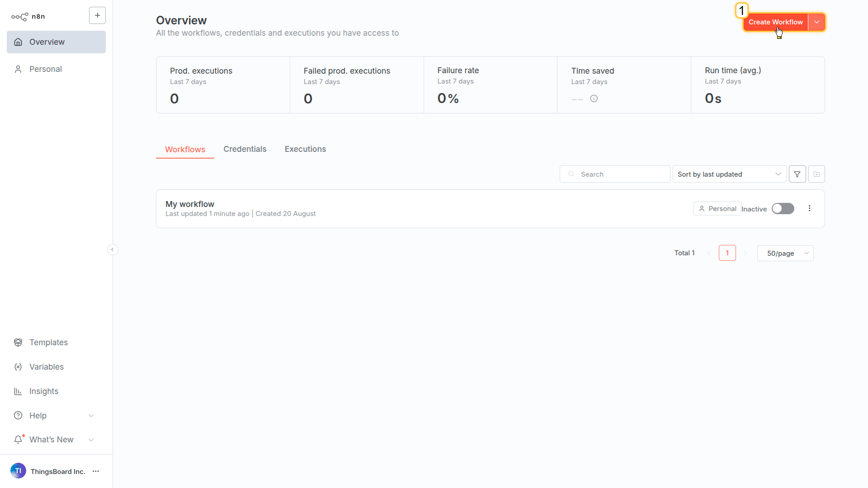Click Time saved info icon
Image resolution: width=868 pixels, height=488 pixels.
(x=594, y=99)
